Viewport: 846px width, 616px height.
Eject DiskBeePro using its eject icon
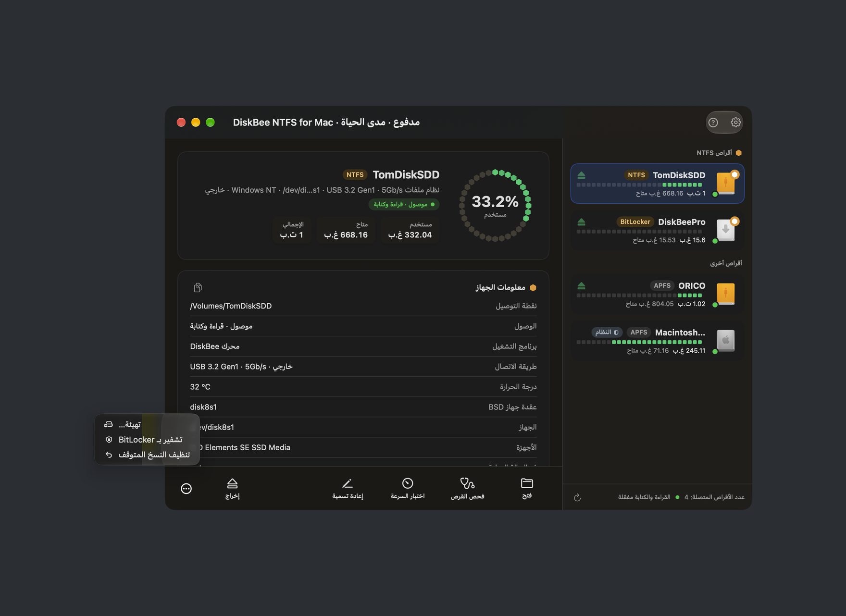click(x=581, y=222)
